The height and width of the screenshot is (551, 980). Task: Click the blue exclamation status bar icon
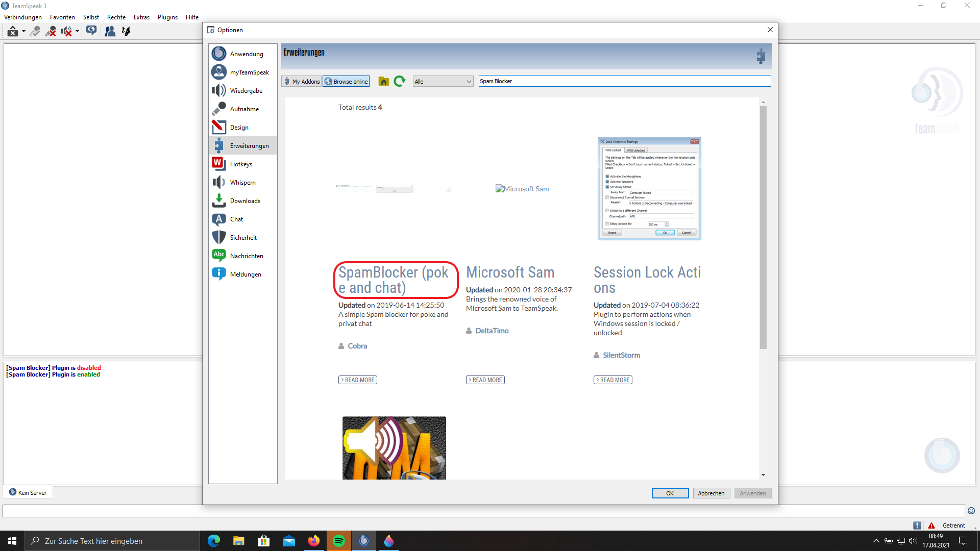[917, 525]
